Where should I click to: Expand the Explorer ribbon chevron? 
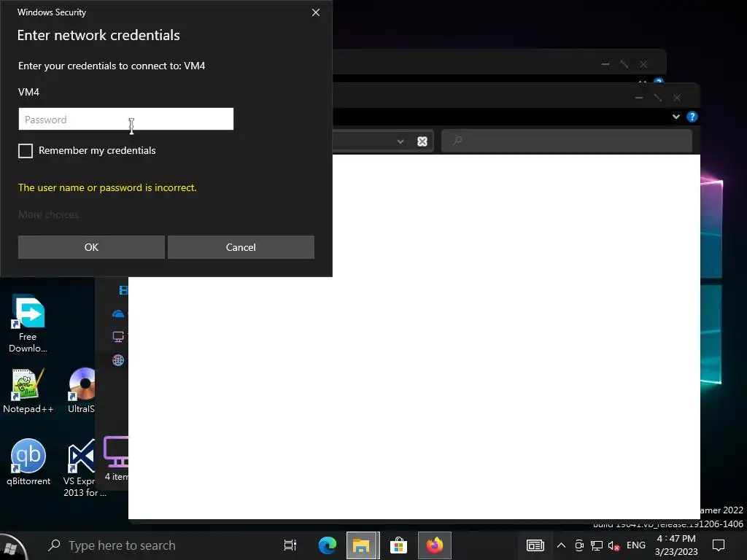pos(676,117)
